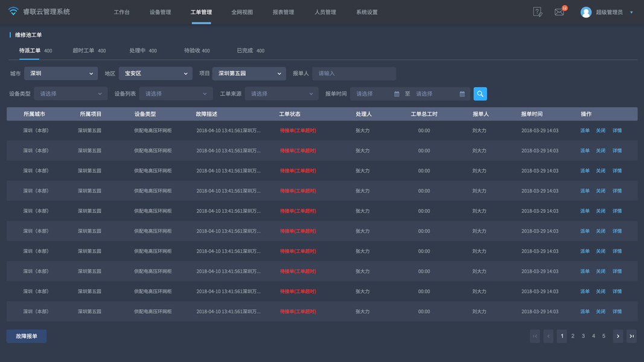Open the 设备列表 select dropdown

pyautogui.click(x=176, y=94)
